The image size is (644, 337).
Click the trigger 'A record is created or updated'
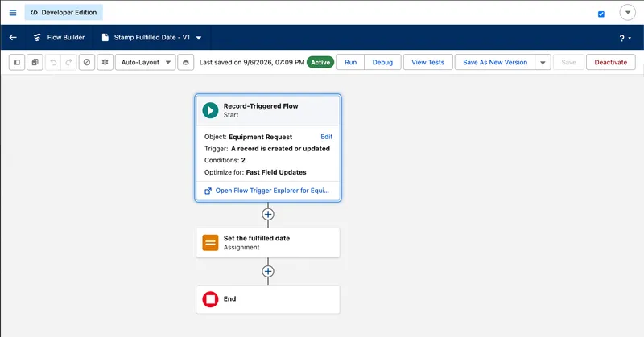(280, 149)
